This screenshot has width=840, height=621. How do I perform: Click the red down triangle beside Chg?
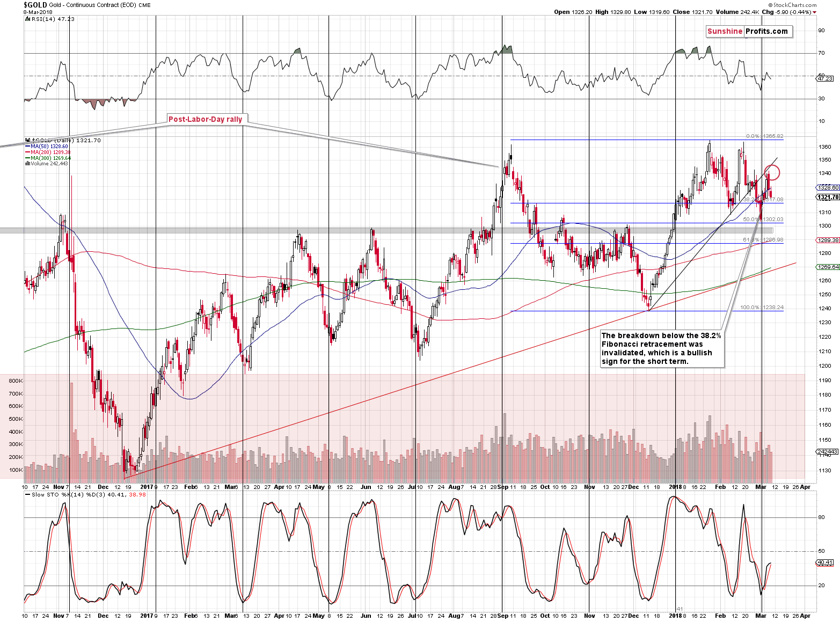click(815, 12)
